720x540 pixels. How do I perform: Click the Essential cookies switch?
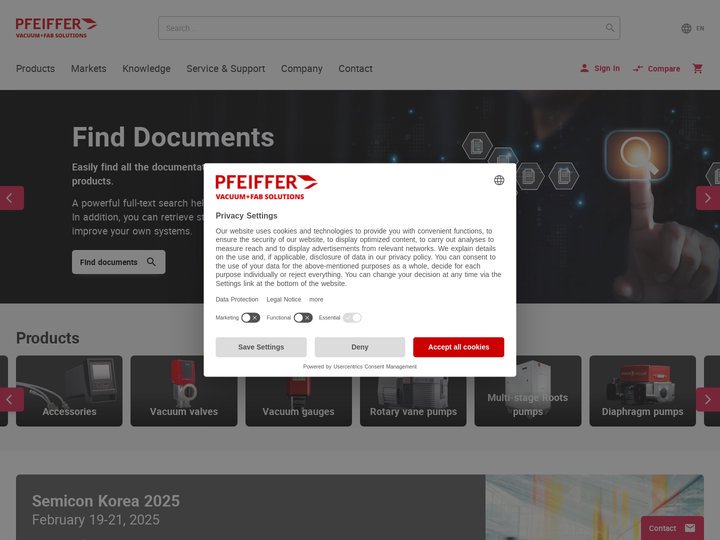point(352,318)
